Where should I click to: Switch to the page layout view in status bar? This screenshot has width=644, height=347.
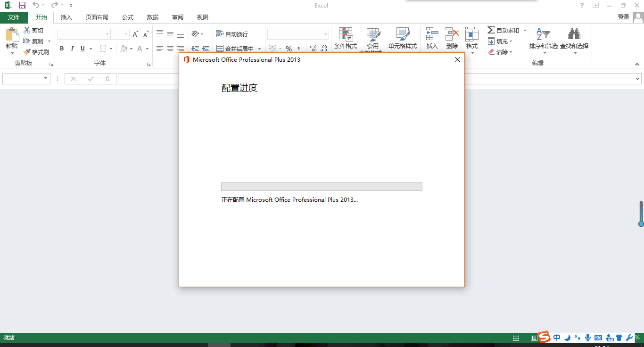point(534,338)
